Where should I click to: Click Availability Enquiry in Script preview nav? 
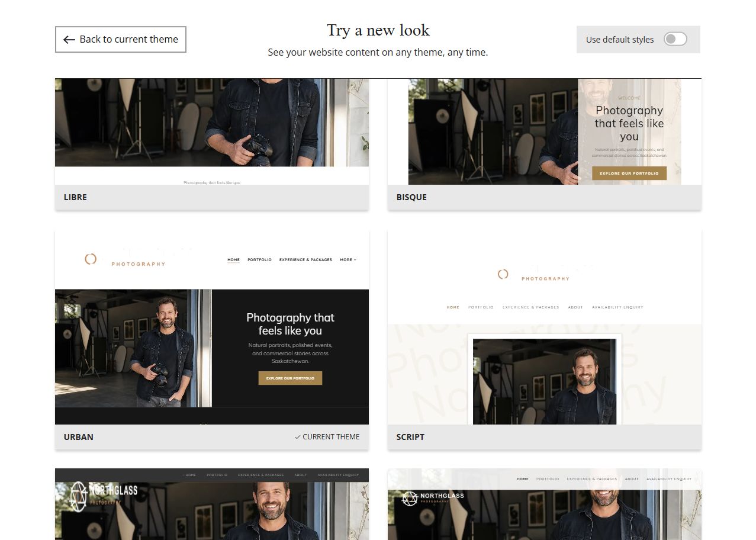[617, 307]
